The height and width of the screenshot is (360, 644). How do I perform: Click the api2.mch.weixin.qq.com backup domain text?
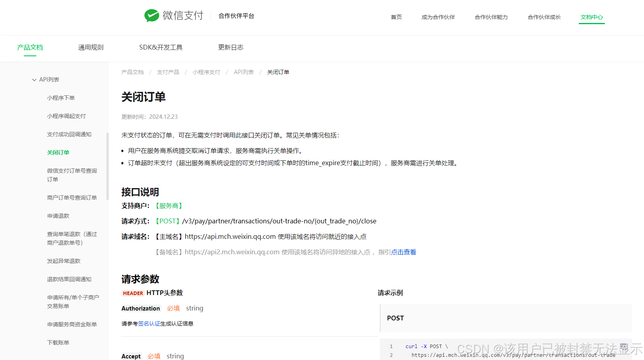(232, 252)
